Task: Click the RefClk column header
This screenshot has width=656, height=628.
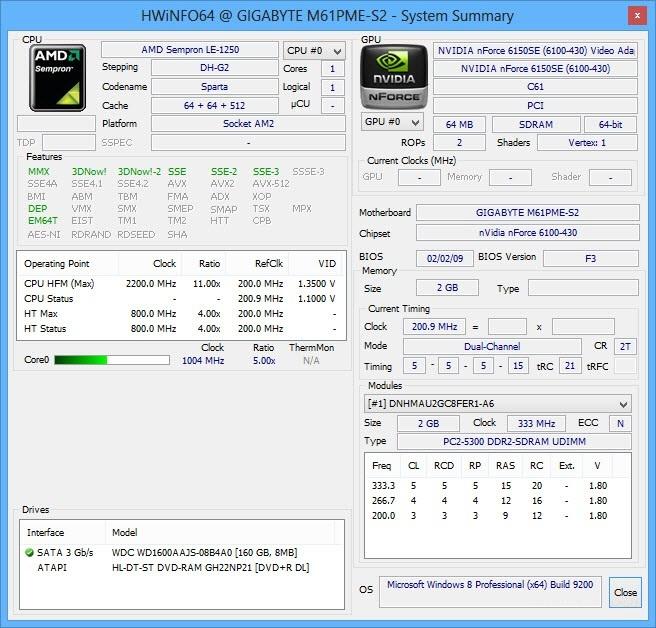Action: tap(257, 264)
